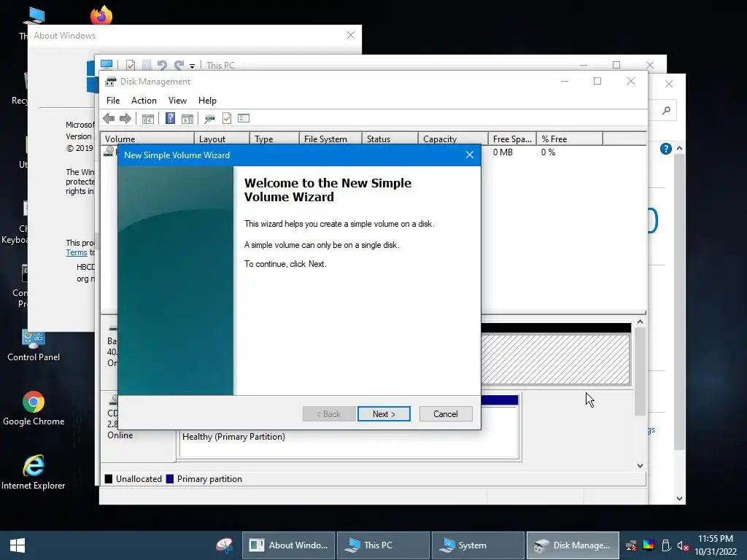Sort by the Type column header
Screen dimensions: 747x560
point(274,139)
